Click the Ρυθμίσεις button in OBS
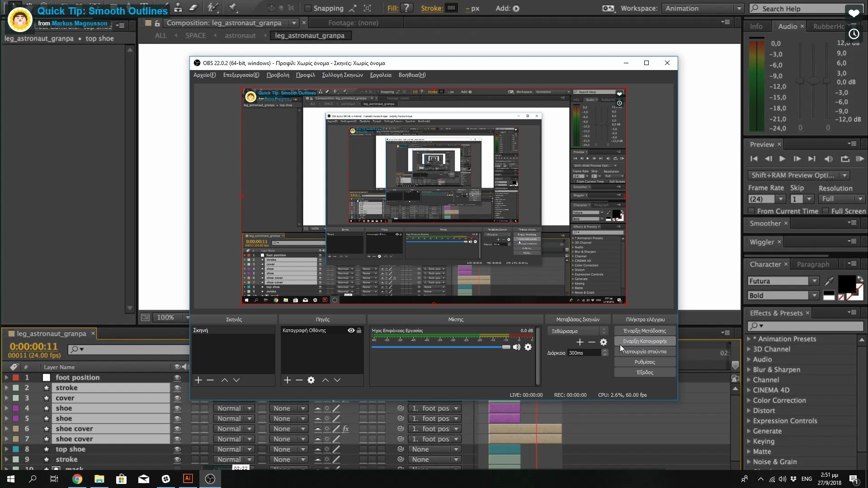868x488 pixels. click(645, 362)
